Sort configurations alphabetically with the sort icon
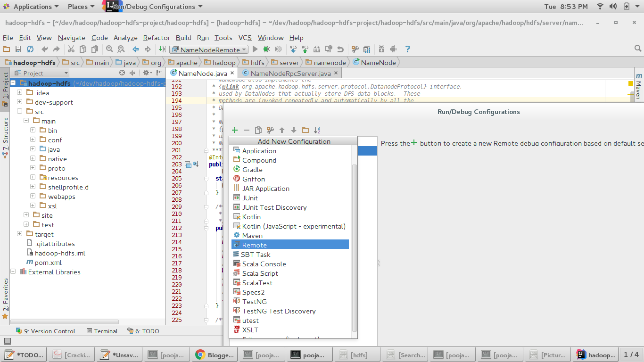Image resolution: width=644 pixels, height=362 pixels. (x=316, y=130)
